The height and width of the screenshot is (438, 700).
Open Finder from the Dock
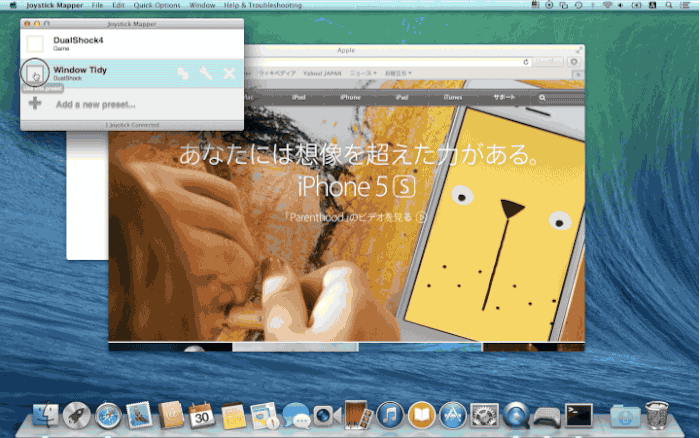point(45,415)
